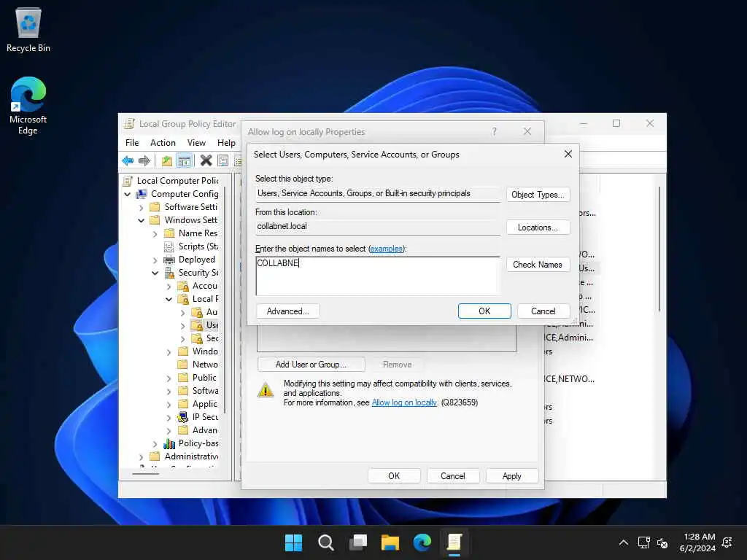Open the Allow log on locally link
This screenshot has width=747, height=560.
coord(404,402)
